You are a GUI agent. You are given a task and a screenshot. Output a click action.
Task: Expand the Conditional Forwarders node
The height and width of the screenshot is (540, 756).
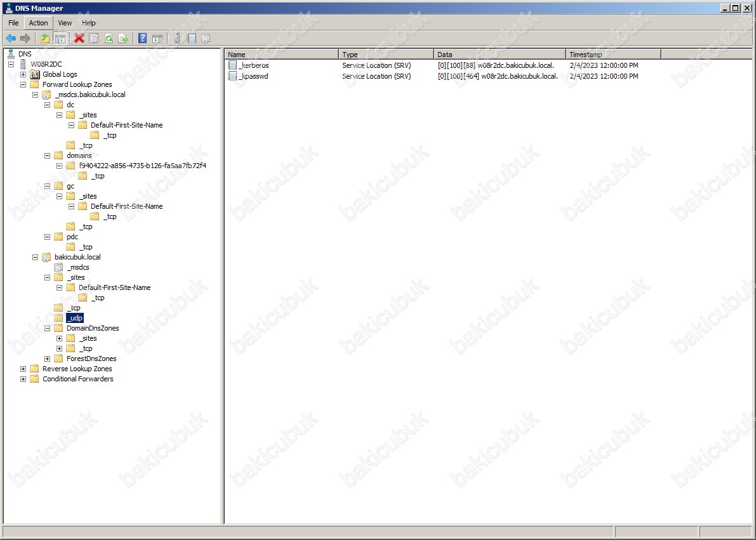[x=23, y=379]
